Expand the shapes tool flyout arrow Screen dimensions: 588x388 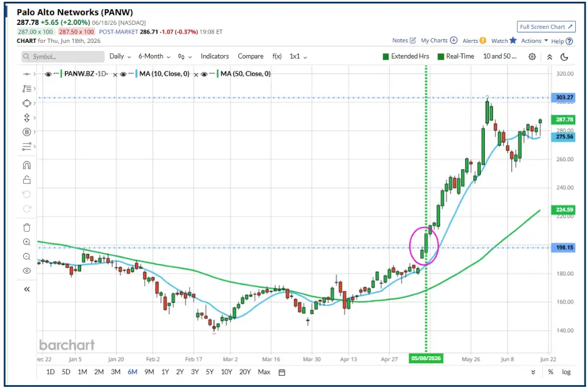[35, 103]
